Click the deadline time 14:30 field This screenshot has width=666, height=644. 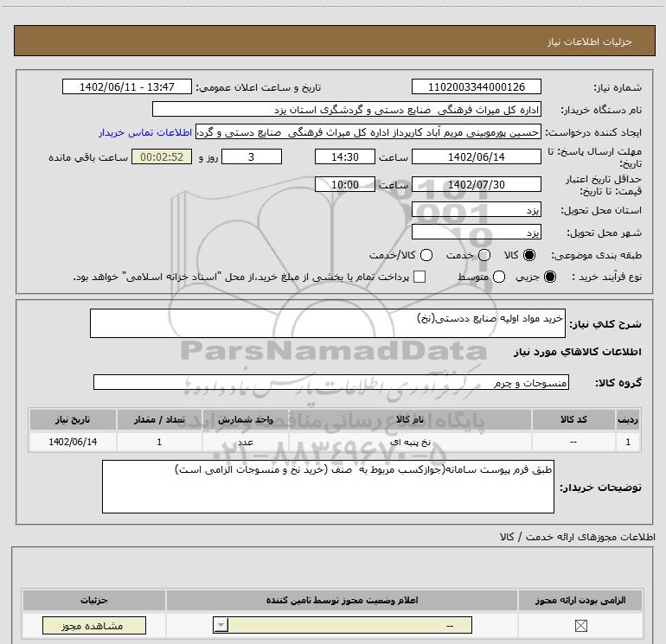345,156
